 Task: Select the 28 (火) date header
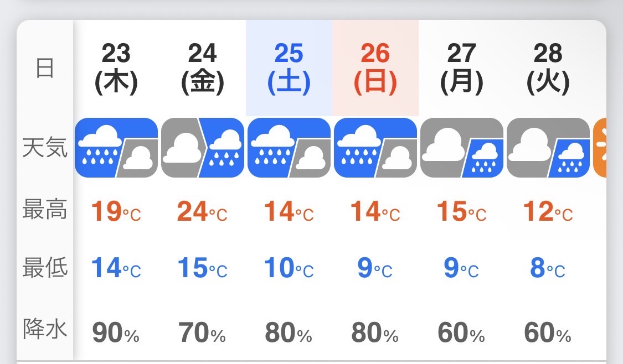[x=548, y=68]
